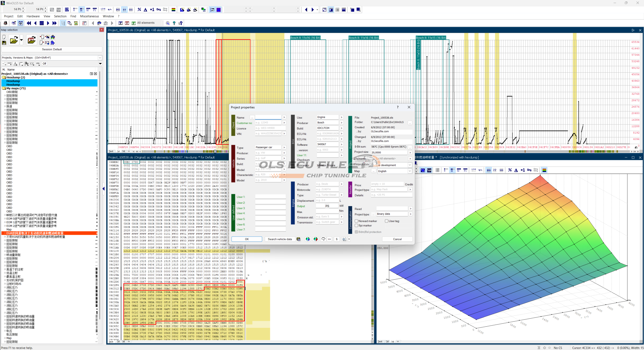Click the download from internet globe icon

tap(308, 239)
